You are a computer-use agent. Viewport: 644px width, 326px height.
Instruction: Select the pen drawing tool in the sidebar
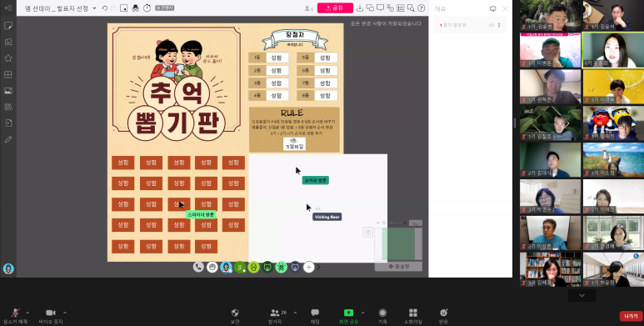pos(8,139)
